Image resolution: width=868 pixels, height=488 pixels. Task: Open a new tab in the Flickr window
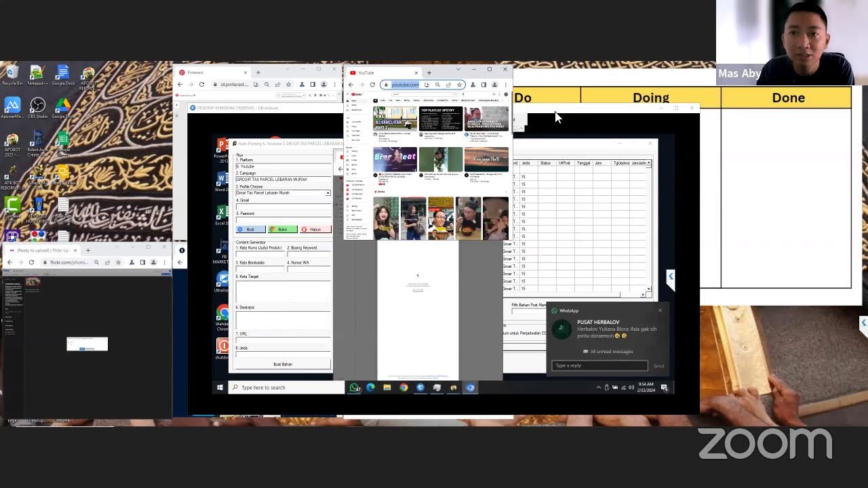[87, 250]
